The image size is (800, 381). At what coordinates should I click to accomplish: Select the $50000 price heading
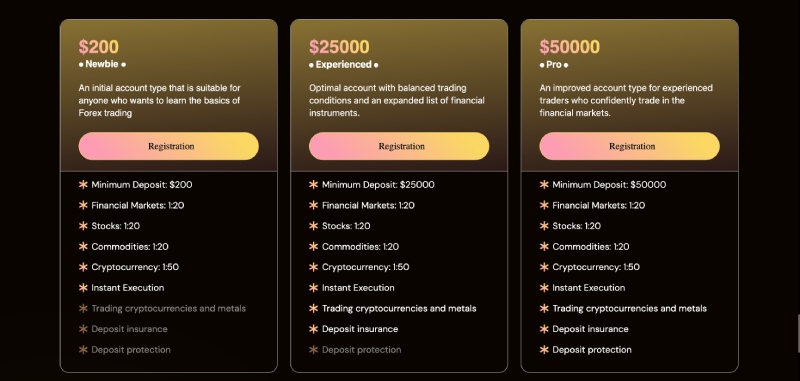point(570,47)
